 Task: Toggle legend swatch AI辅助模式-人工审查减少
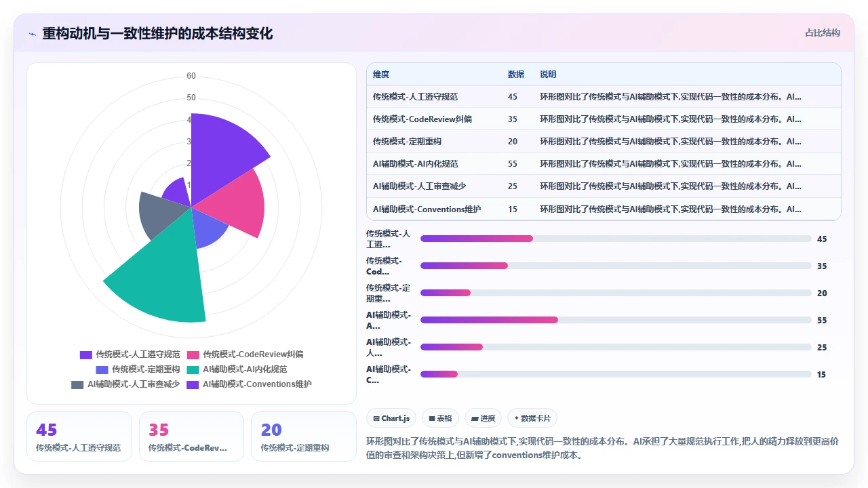click(x=77, y=384)
